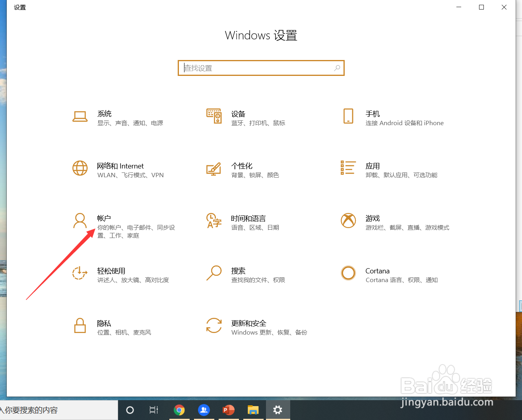The height and width of the screenshot is (420, 522).
Task: Open the 搜索 magnifier icon
Action: [214, 273]
